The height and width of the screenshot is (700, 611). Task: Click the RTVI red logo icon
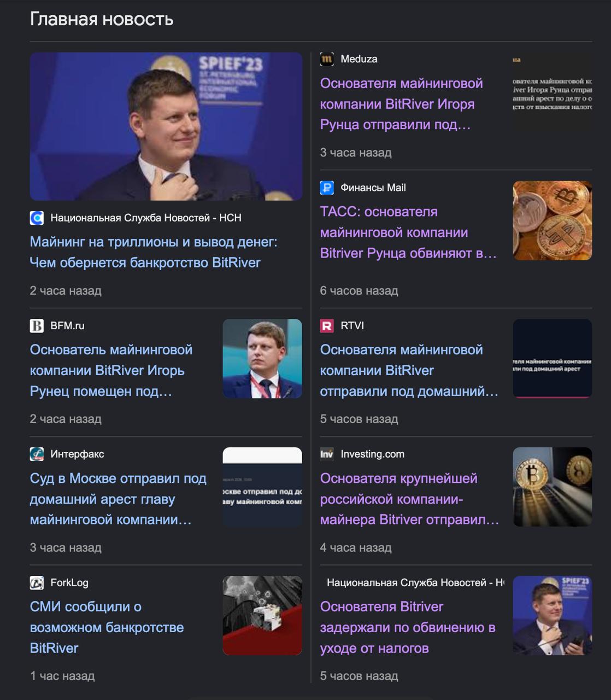327,326
